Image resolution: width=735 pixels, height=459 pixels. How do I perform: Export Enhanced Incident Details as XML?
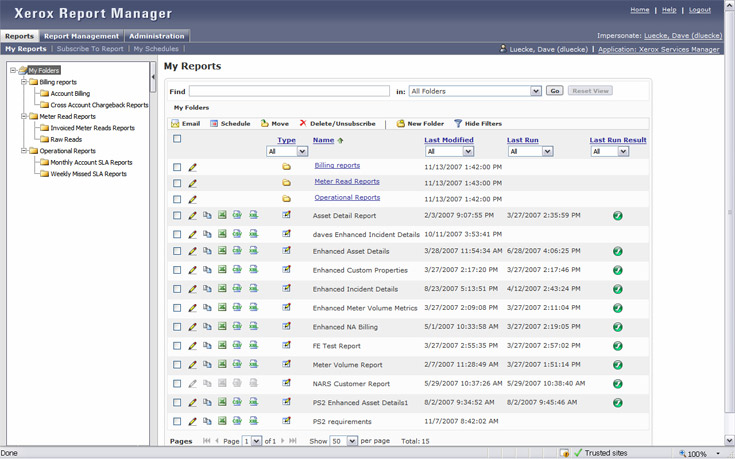pyautogui.click(x=253, y=288)
